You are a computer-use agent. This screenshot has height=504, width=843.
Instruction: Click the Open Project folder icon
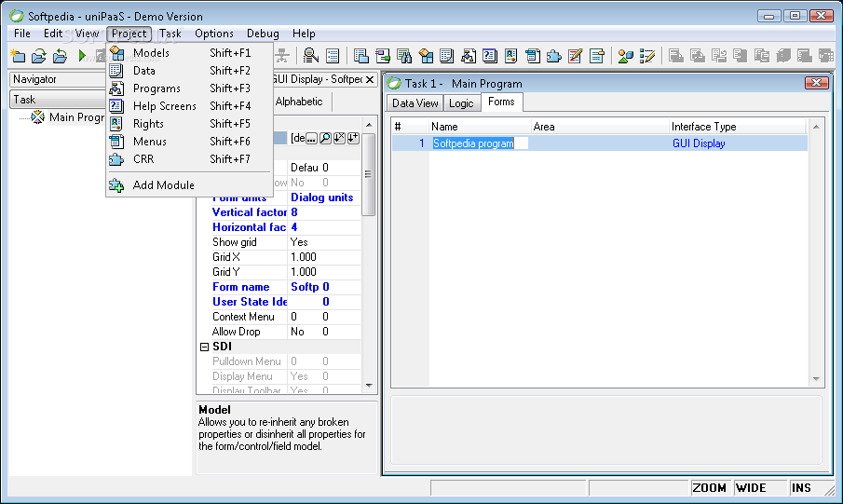(39, 55)
